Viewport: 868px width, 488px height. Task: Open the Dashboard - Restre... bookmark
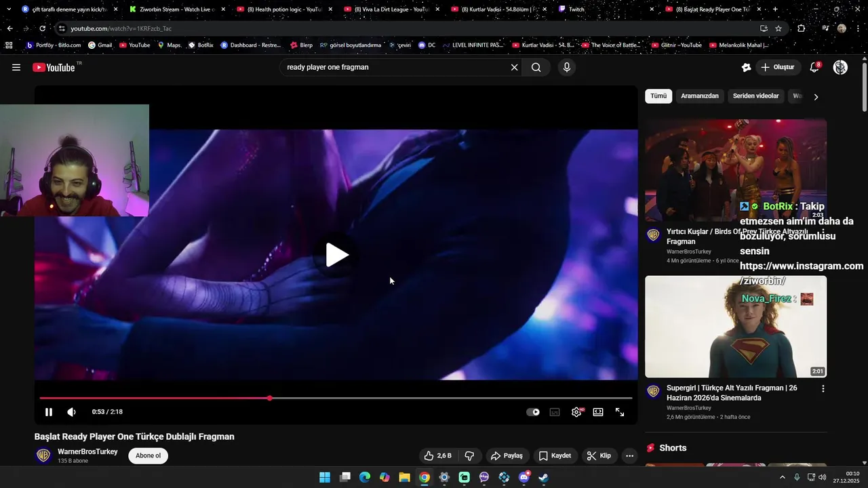(x=250, y=45)
